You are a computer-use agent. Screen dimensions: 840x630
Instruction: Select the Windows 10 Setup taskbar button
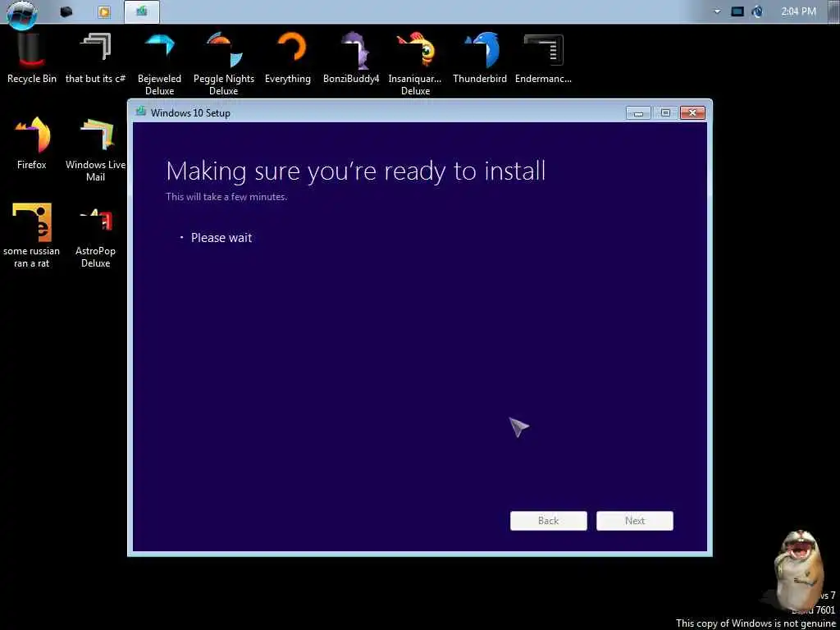coord(141,11)
